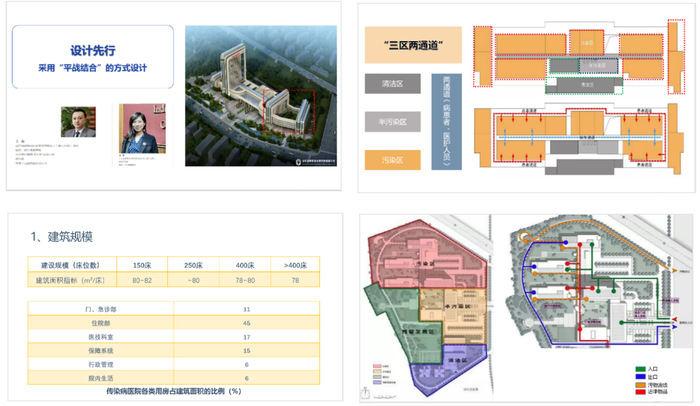700x406 pixels.
Task: Click the purple 清洁区 zone on site map
Action: pyautogui.click(x=450, y=366)
